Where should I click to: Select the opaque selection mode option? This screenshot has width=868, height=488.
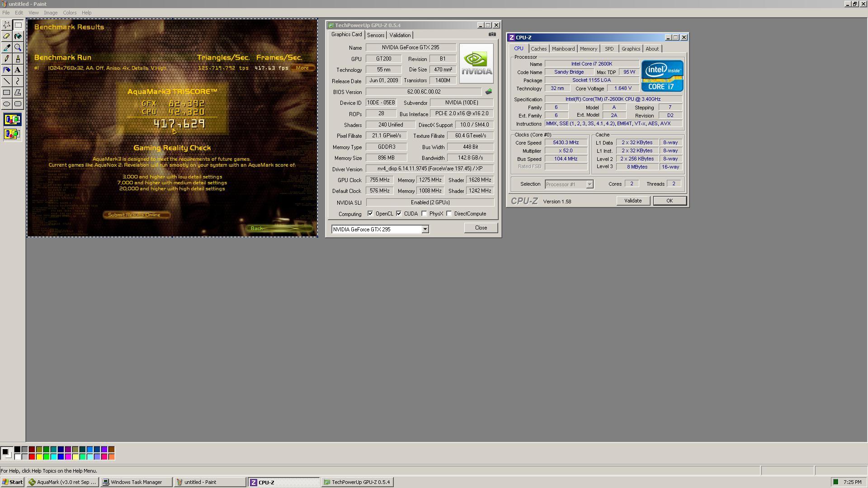12,120
